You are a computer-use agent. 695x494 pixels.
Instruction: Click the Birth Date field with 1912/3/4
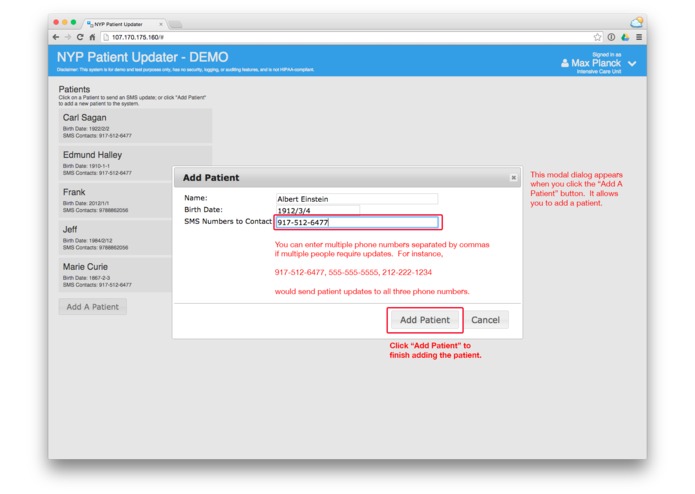(x=317, y=210)
